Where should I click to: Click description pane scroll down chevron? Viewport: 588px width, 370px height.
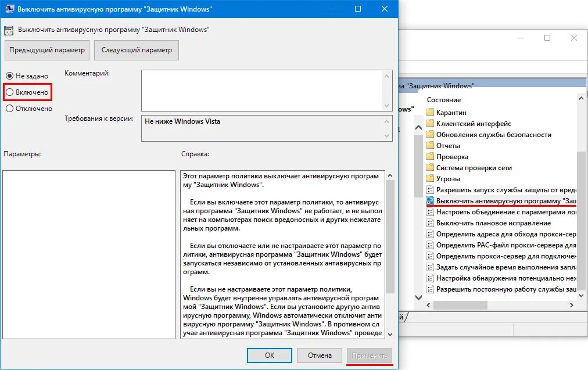pos(418,297)
